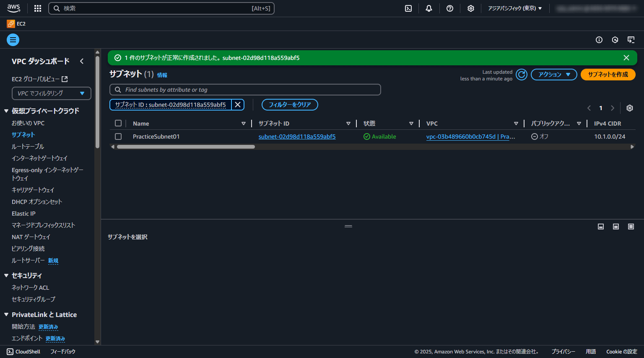Click the フィードバック footer link

coord(63,352)
